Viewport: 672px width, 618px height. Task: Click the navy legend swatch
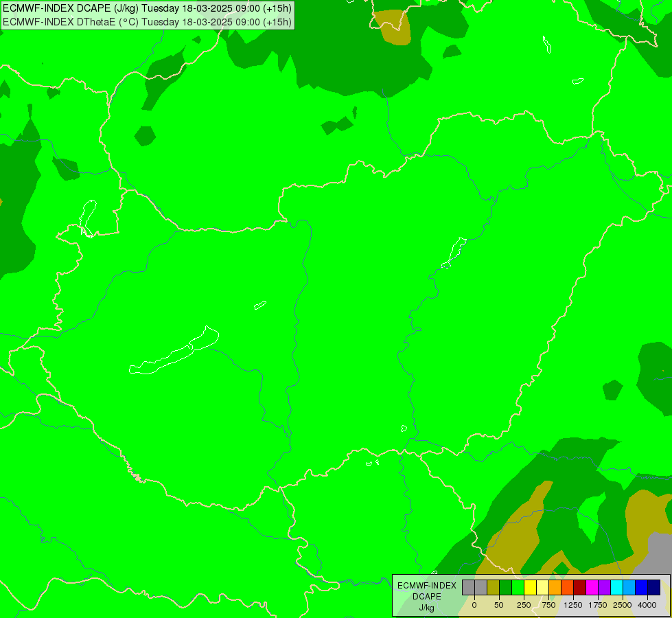(654, 588)
